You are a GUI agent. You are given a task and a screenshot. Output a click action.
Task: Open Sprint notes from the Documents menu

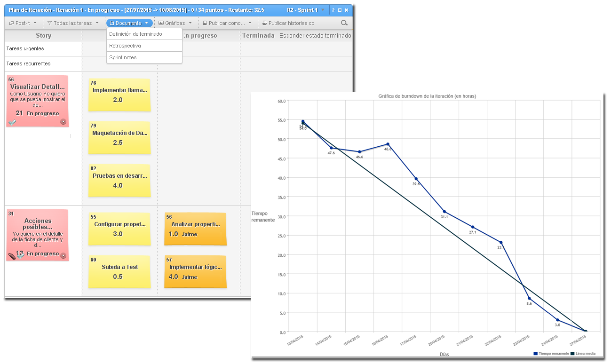pyautogui.click(x=122, y=57)
